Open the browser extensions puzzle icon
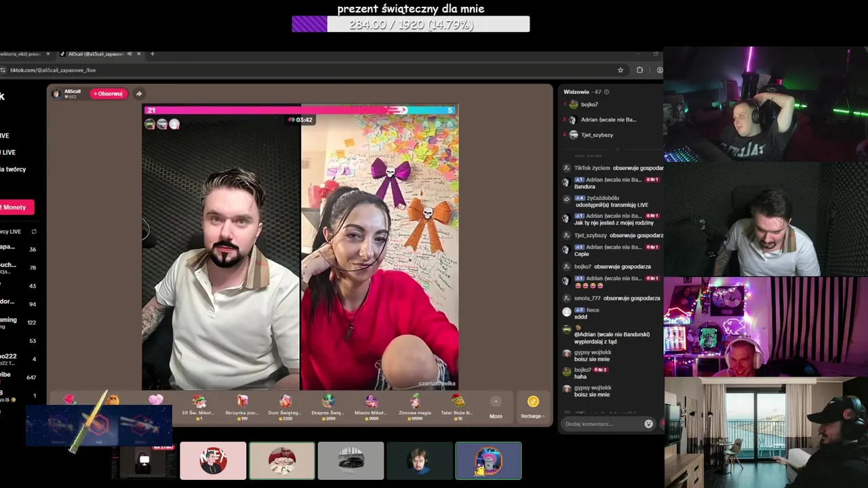Image resolution: width=868 pixels, height=488 pixels. click(x=639, y=70)
